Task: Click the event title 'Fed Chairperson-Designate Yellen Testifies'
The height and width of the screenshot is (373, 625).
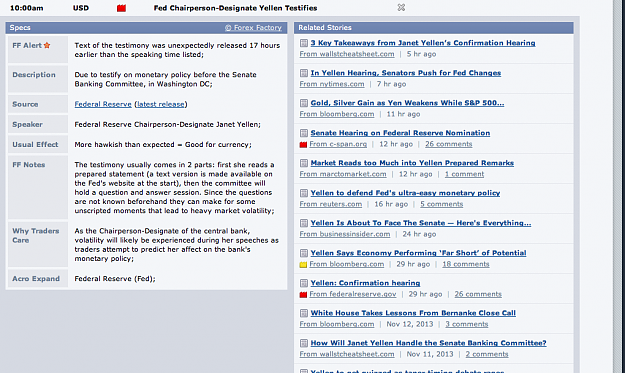Action: [x=236, y=8]
